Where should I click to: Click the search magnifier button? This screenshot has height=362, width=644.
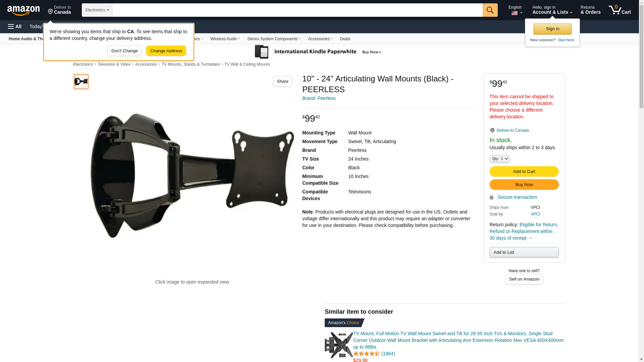pyautogui.click(x=490, y=10)
